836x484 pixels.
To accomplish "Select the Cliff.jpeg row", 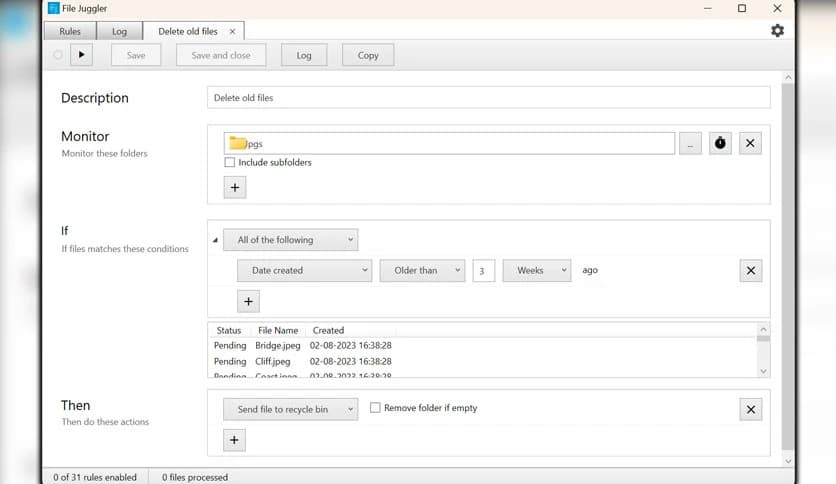I will click(483, 361).
